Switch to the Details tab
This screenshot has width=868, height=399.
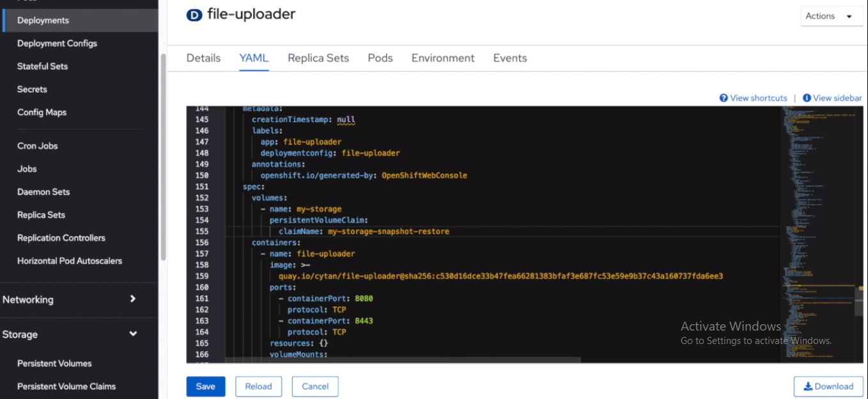point(203,58)
